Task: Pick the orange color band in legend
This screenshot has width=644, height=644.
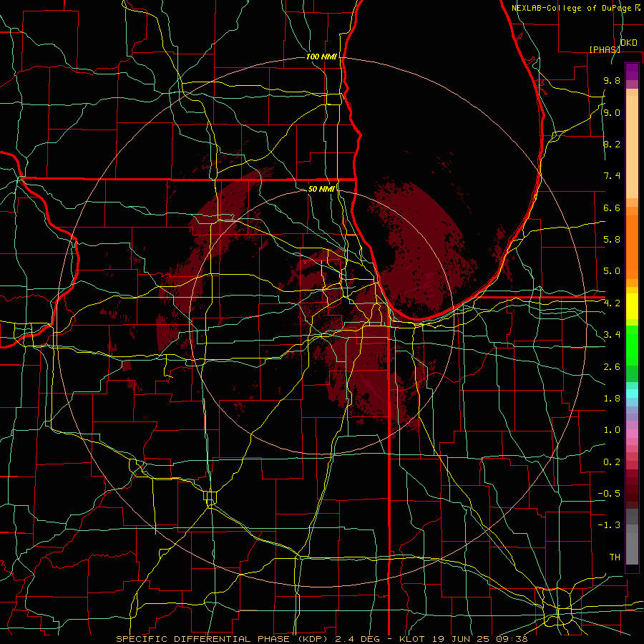Action: click(632, 247)
